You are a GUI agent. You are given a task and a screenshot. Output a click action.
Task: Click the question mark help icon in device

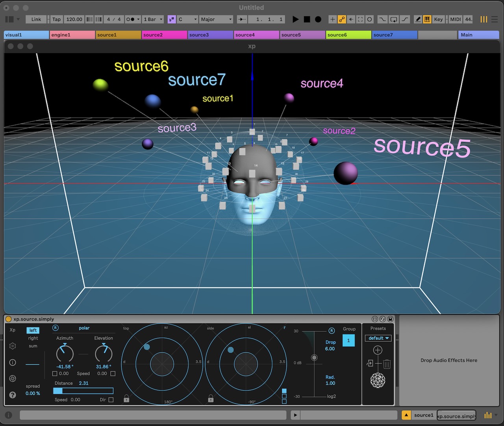pos(13,395)
